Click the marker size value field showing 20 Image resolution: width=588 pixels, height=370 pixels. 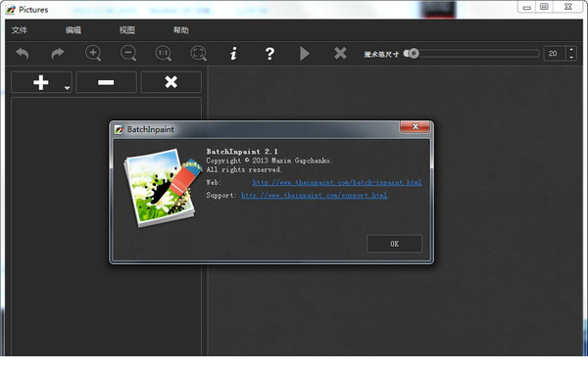[554, 54]
